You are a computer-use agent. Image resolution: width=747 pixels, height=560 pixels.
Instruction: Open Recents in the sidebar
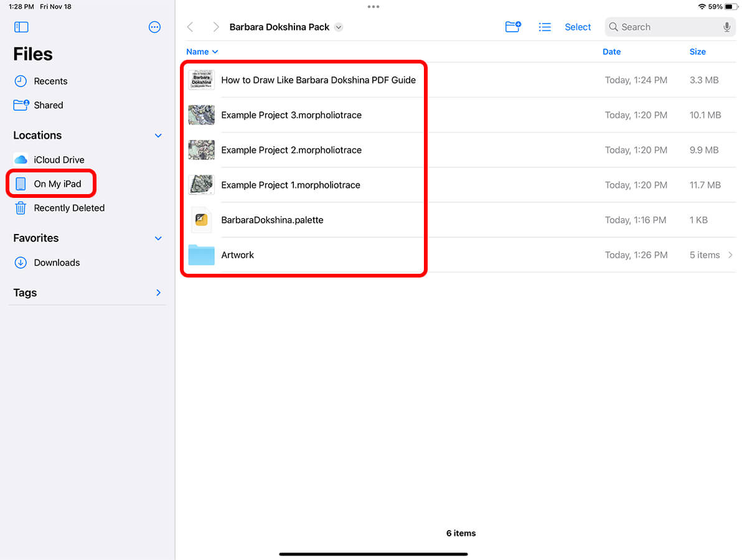pyautogui.click(x=50, y=82)
